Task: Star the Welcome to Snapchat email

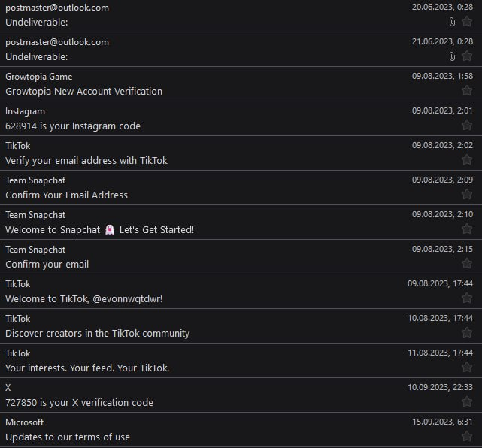Action: 467,229
